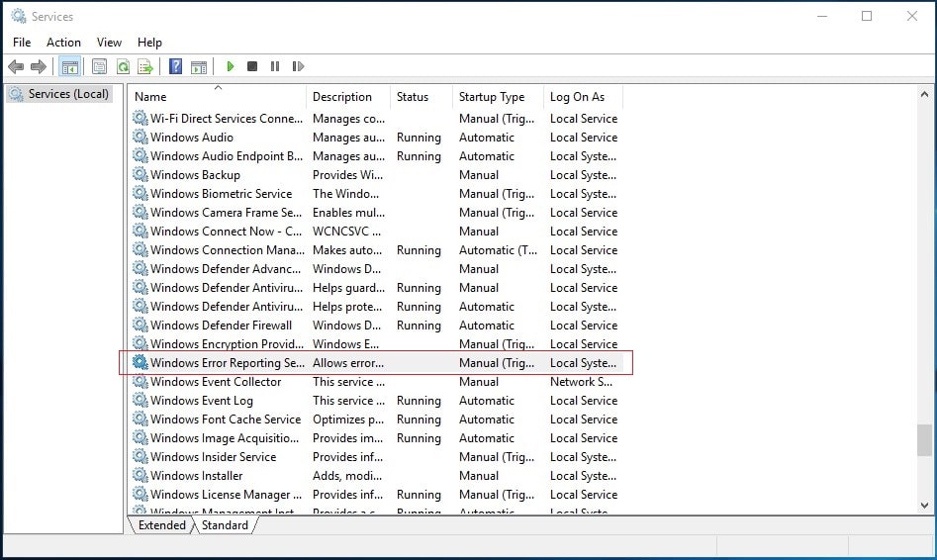Start the service with the green play icon

[x=231, y=66]
